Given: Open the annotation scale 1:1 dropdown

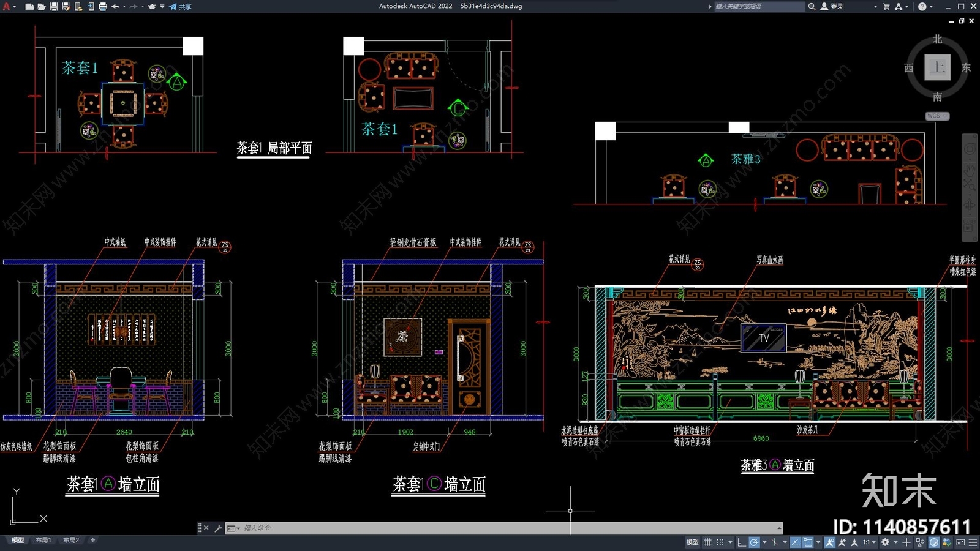Looking at the screenshot, I should tap(869, 542).
